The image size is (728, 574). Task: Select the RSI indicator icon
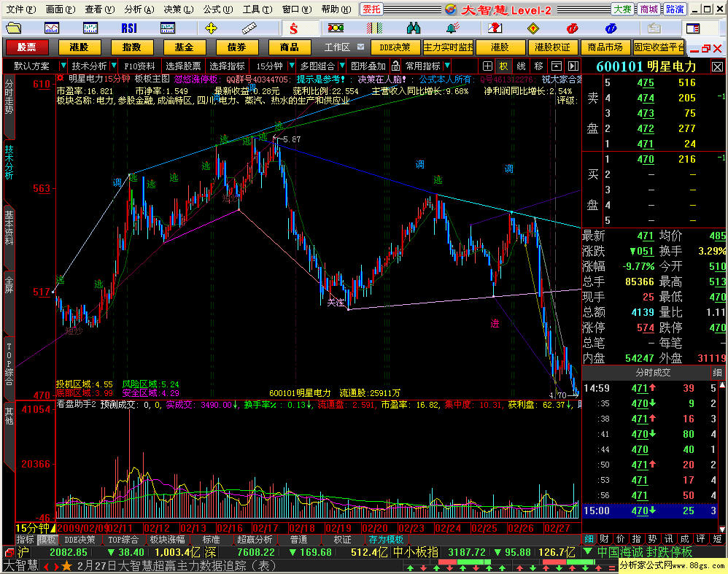(x=129, y=28)
